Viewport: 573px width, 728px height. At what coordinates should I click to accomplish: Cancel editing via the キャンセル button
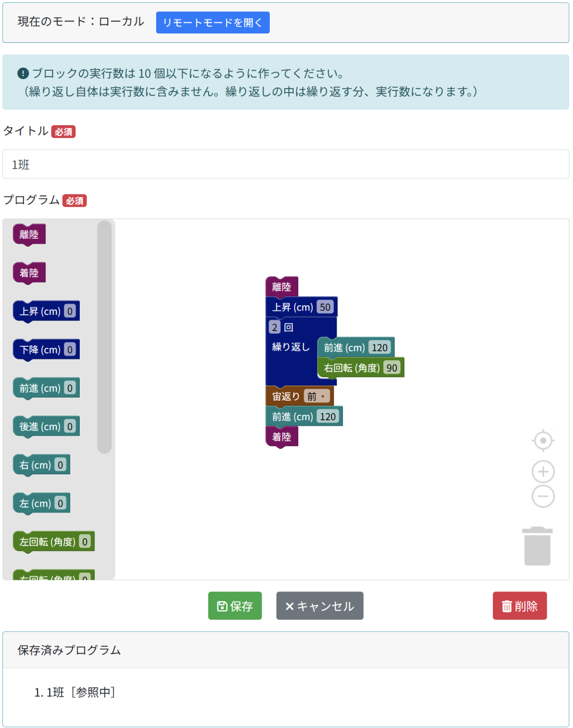319,606
